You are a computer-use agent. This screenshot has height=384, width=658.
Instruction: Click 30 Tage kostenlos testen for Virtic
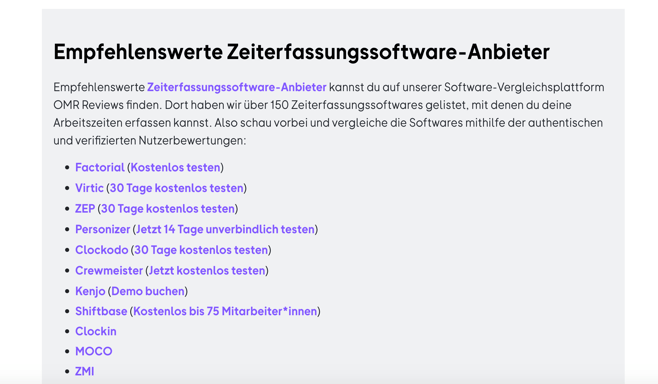point(177,188)
